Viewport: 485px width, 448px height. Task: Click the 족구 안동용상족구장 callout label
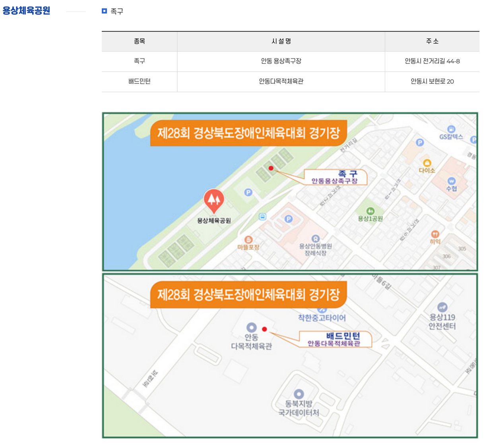coord(336,176)
